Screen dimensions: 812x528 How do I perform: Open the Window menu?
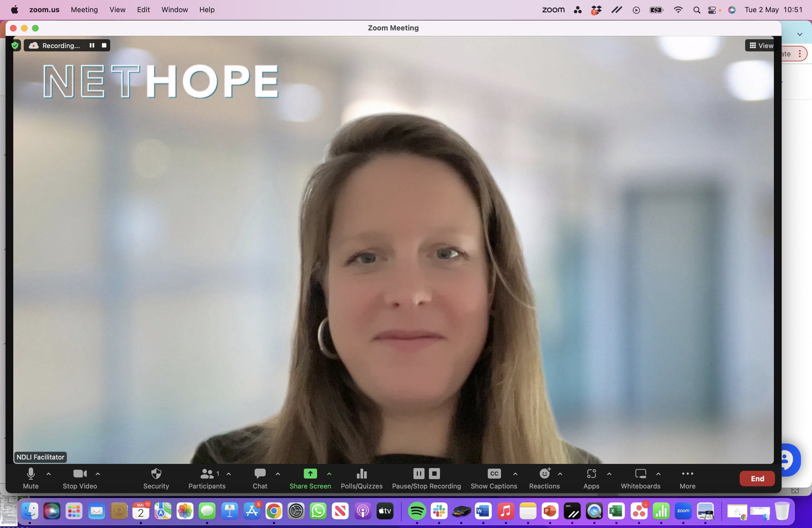174,9
